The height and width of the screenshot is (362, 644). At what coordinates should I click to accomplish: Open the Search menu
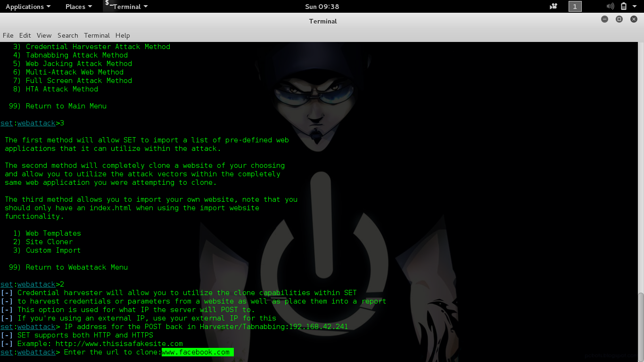pyautogui.click(x=68, y=35)
